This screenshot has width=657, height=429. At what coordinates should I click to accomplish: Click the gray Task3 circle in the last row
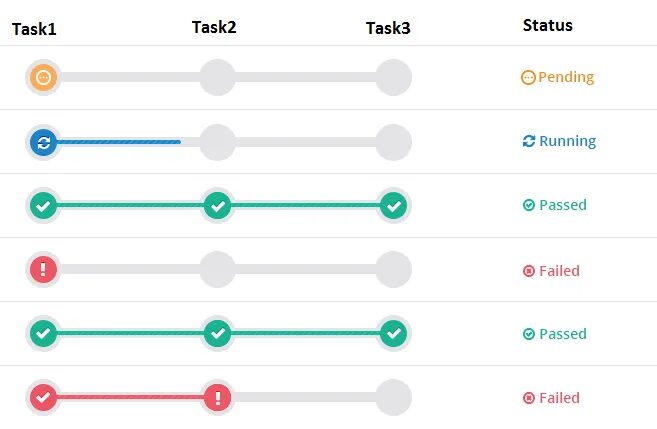393,398
